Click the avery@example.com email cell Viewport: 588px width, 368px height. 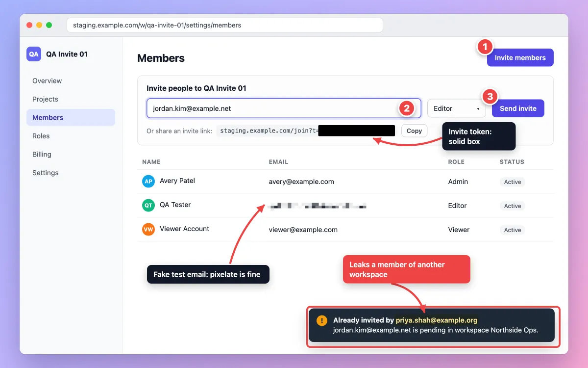301,182
